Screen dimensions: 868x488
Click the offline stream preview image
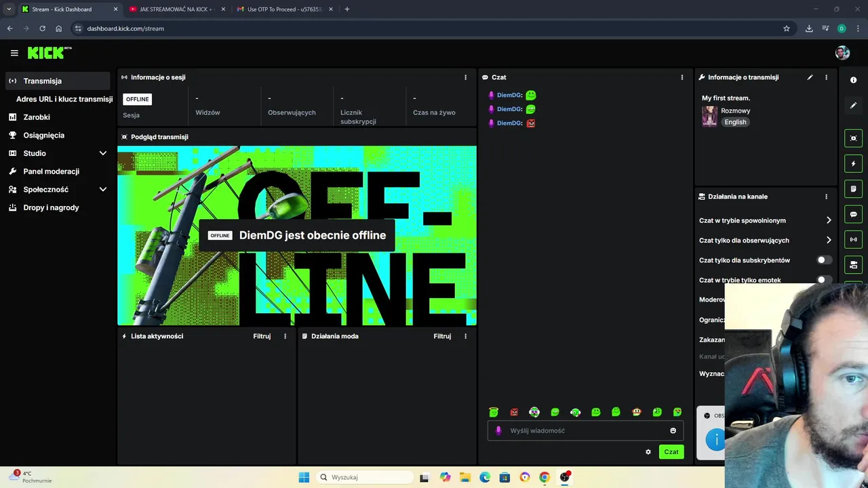point(297,236)
